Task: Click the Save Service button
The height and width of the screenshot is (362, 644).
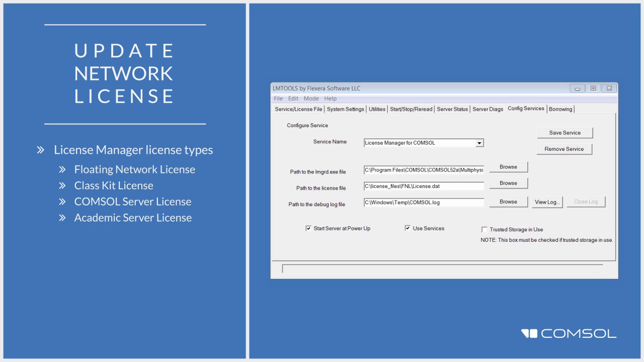Action: point(565,133)
